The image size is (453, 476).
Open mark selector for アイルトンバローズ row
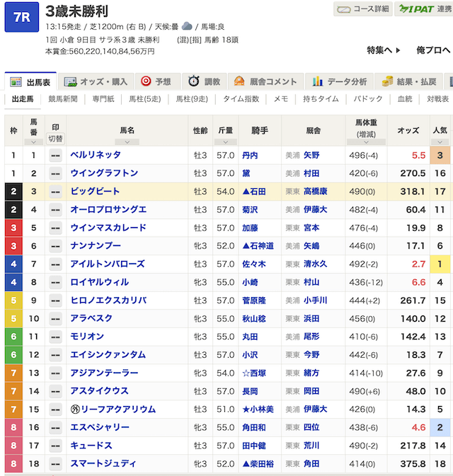55,264
